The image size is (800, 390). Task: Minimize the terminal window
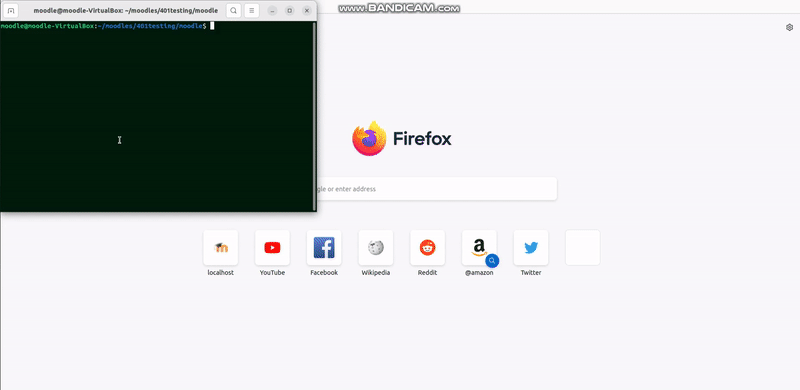pos(272,10)
